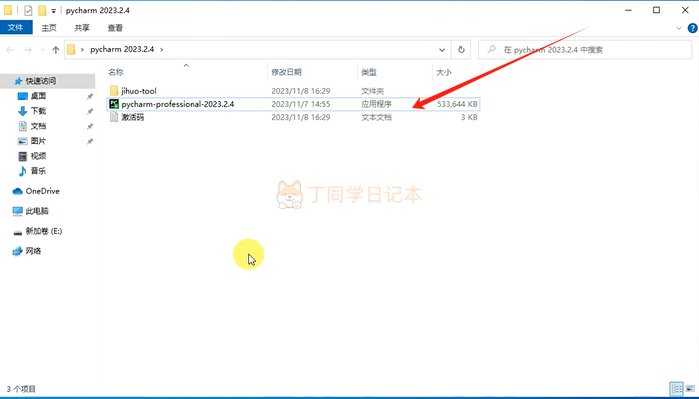Click the search box for pycharm 2023.2.4
699x399 pixels.
585,50
